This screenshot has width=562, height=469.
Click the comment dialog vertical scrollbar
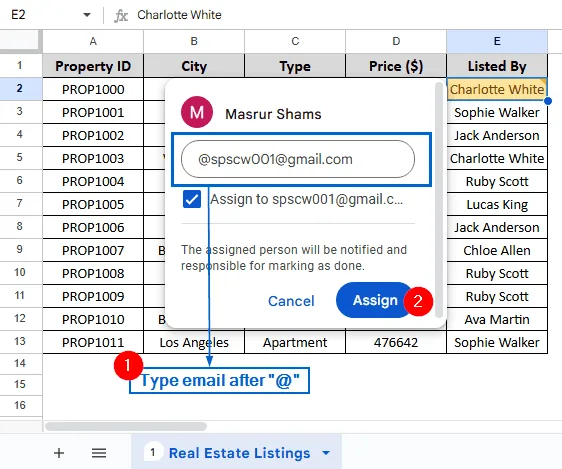439,201
